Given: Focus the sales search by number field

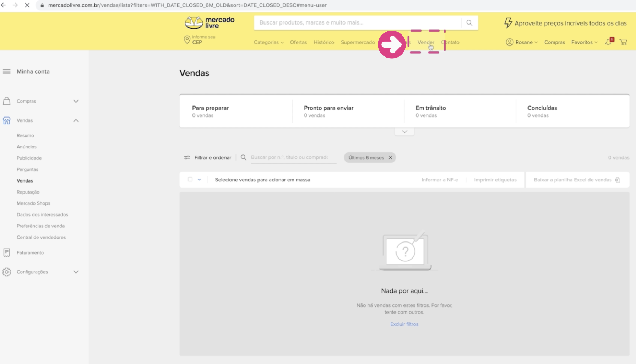Looking at the screenshot, I should click(x=293, y=157).
